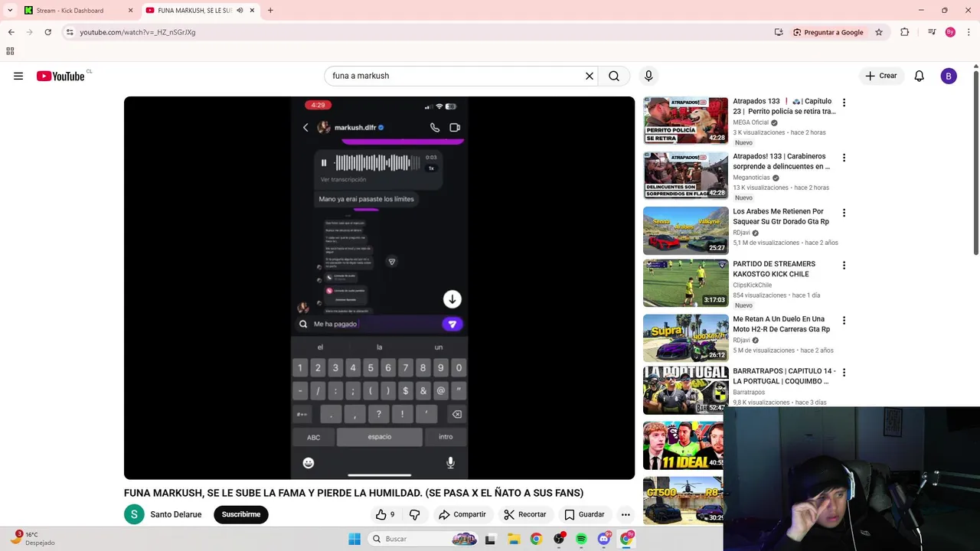Open the Crear menu button
The height and width of the screenshot is (551, 980).
(x=881, y=76)
